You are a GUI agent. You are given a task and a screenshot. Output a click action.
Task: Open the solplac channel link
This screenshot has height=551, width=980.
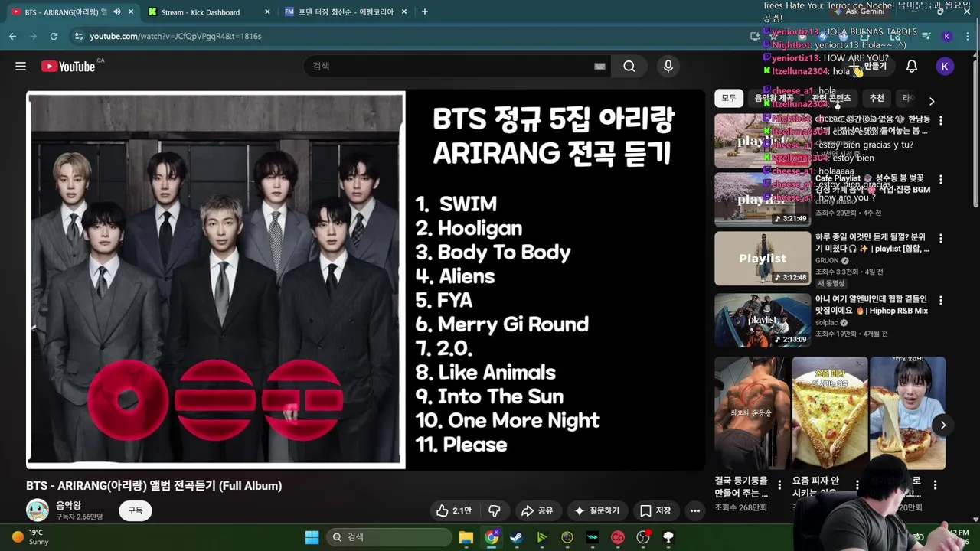[x=826, y=323]
